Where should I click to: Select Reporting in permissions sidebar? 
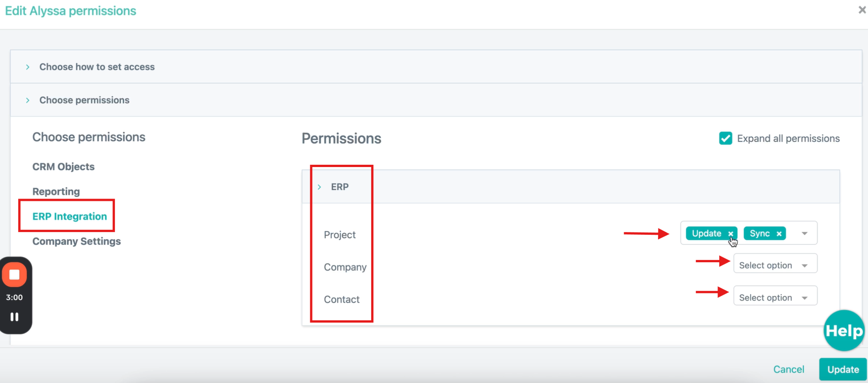pyautogui.click(x=56, y=191)
